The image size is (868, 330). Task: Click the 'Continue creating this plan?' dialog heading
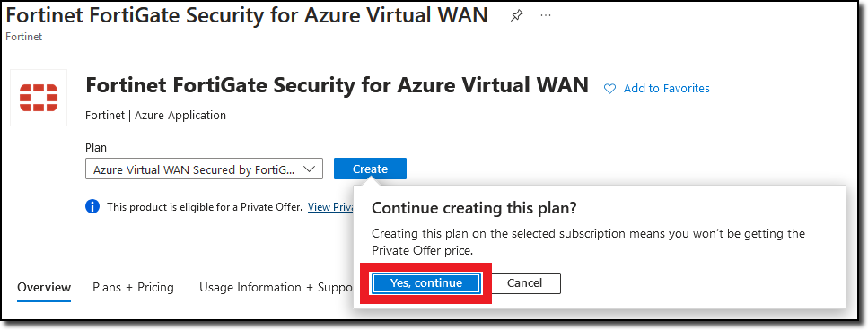point(475,208)
